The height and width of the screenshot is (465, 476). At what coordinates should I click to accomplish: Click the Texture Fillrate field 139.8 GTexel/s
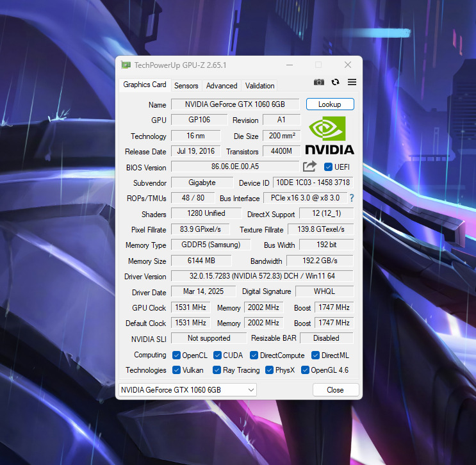(x=320, y=229)
